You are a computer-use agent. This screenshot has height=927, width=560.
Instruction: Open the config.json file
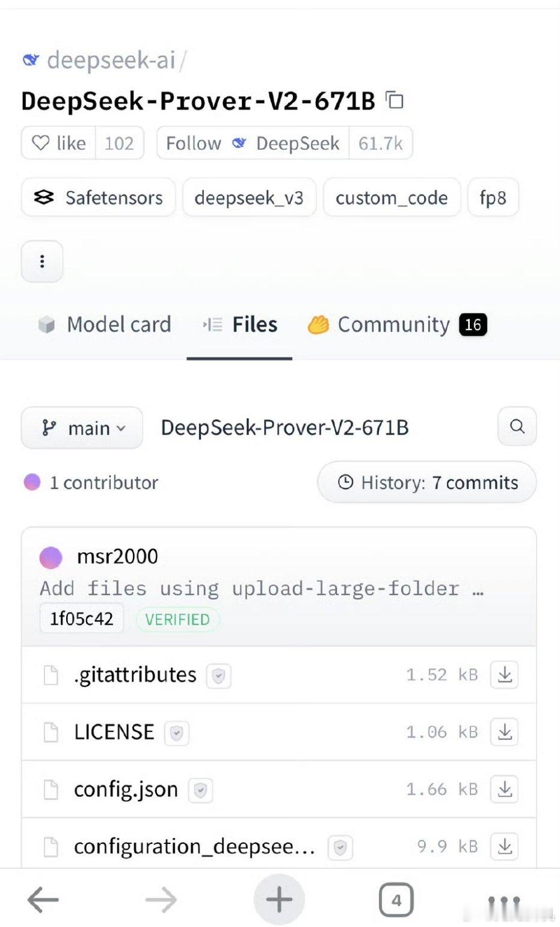(x=126, y=789)
